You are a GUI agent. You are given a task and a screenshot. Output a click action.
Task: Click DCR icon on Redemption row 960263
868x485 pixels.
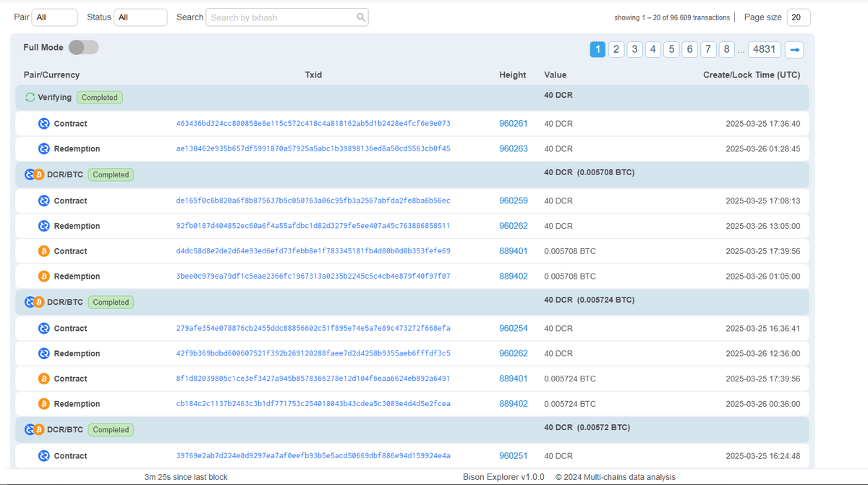click(x=43, y=149)
